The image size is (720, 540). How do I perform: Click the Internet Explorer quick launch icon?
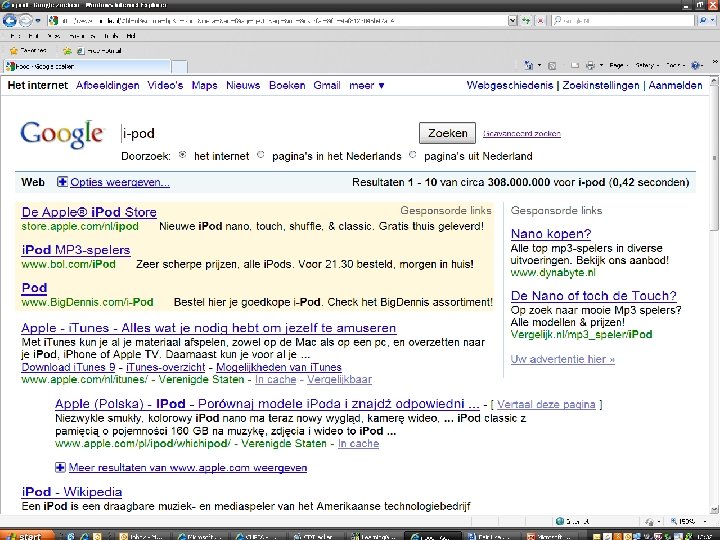pos(84,536)
